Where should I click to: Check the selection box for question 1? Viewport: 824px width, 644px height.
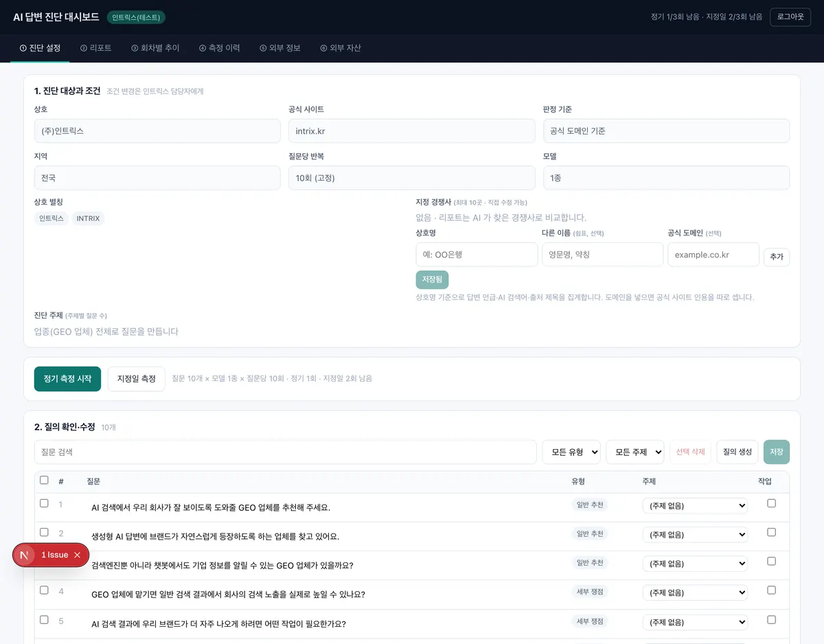44,503
